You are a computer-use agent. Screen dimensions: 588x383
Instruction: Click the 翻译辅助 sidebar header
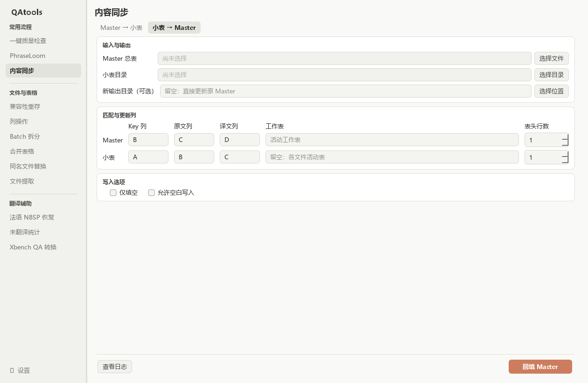(21, 204)
